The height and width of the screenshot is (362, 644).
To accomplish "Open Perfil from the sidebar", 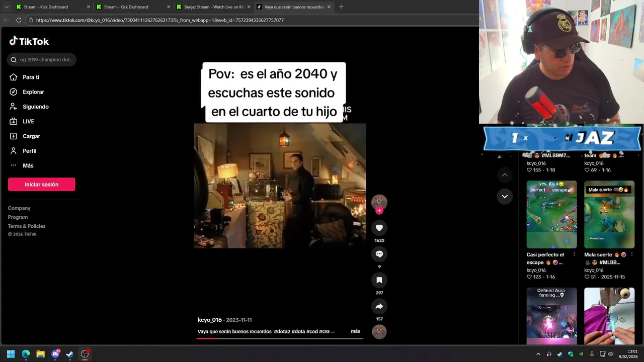I will click(29, 151).
